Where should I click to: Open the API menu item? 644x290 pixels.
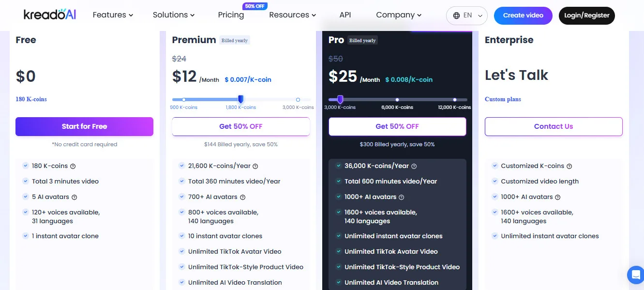(345, 15)
